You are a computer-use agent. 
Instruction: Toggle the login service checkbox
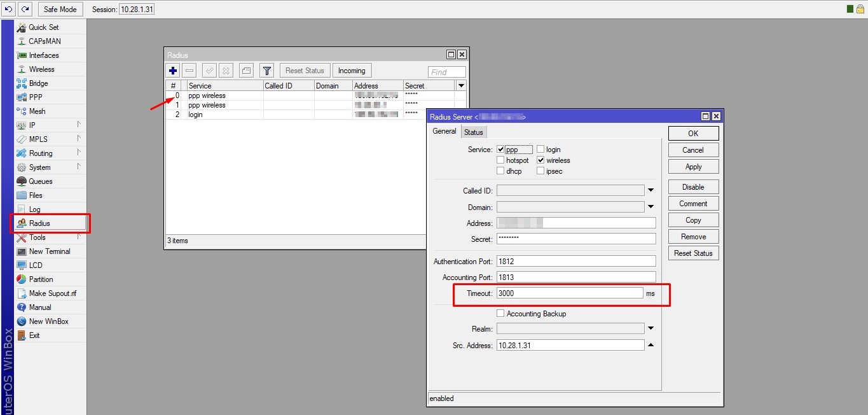pos(541,150)
